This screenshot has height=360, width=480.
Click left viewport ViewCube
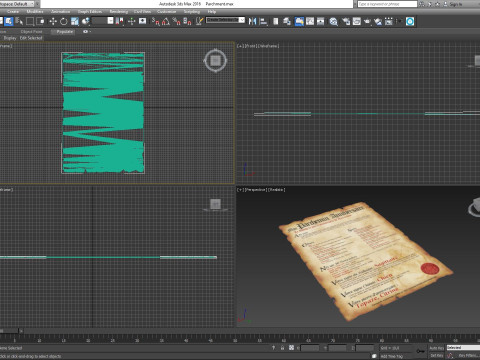tap(215, 204)
